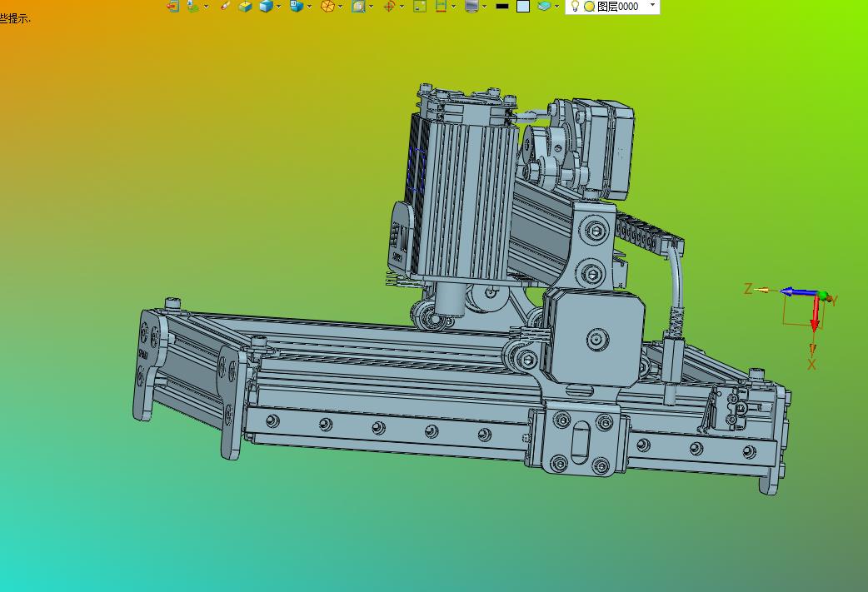This screenshot has height=592, width=868.
Task: Toggle the light bulb layer visibility icon
Action: (575, 6)
